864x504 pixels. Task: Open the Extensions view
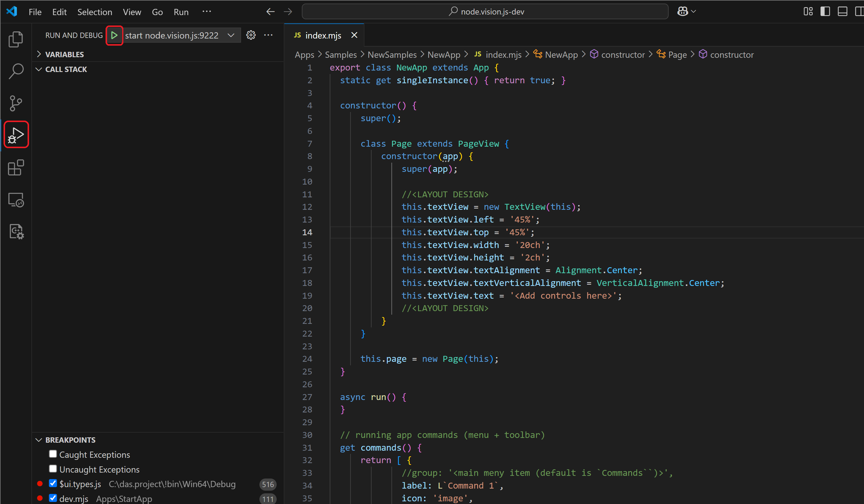(x=16, y=167)
